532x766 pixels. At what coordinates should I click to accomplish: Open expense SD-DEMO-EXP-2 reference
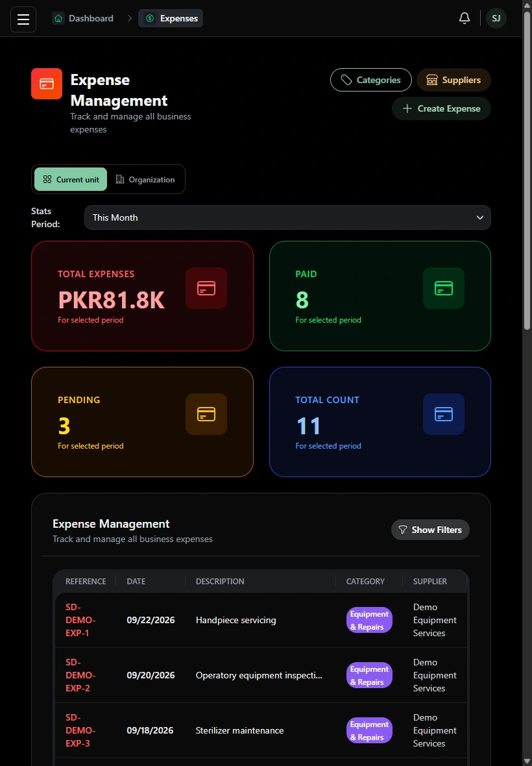(80, 675)
